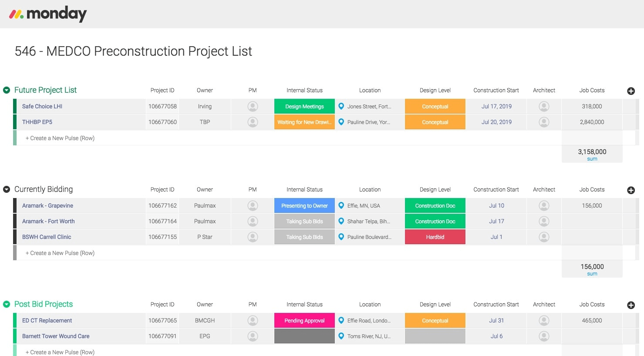Change the Waiting for New Drawings status
The height and width of the screenshot is (356, 644).
pos(304,122)
